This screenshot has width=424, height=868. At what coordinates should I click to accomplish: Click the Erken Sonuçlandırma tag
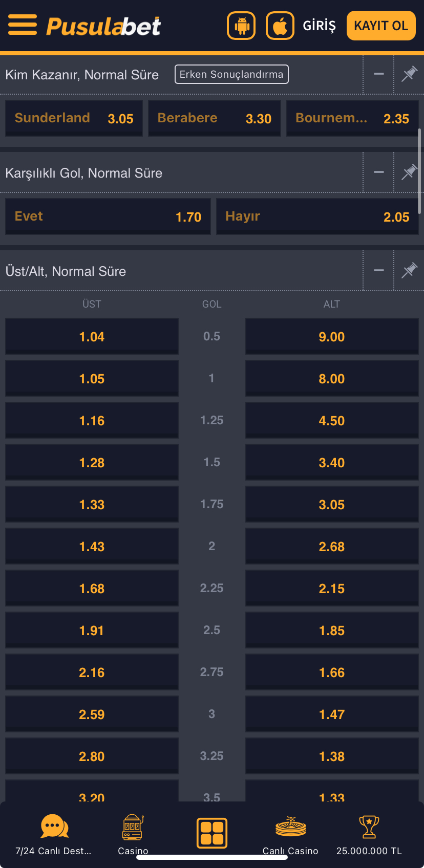point(231,74)
